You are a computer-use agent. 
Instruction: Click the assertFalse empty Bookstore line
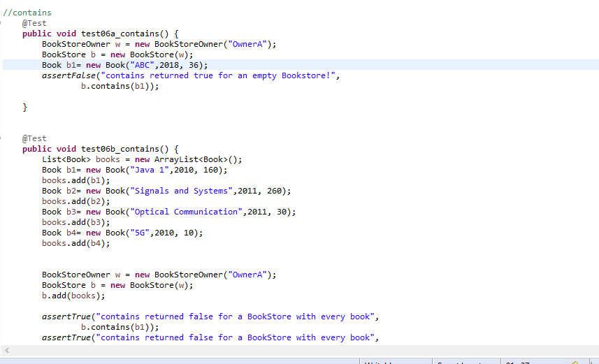(191, 75)
